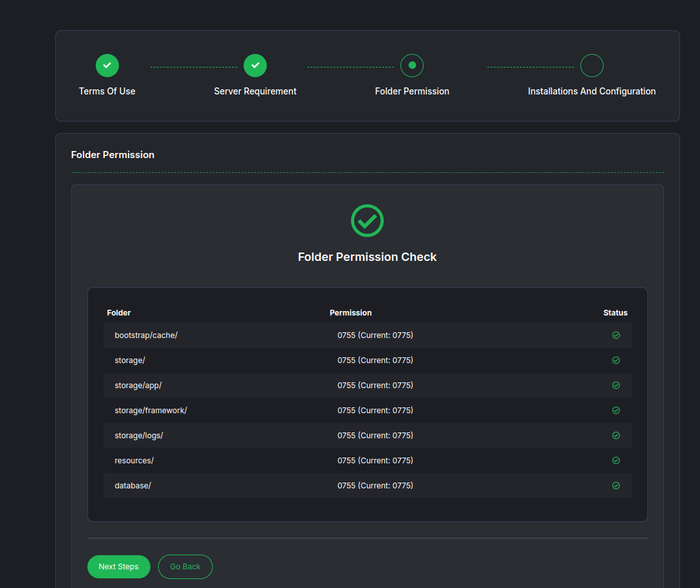Click the permission value in storage/ row
700x588 pixels.
coord(375,361)
